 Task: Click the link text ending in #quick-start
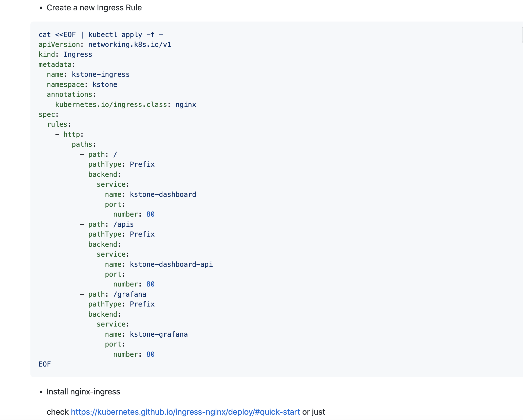click(276, 411)
